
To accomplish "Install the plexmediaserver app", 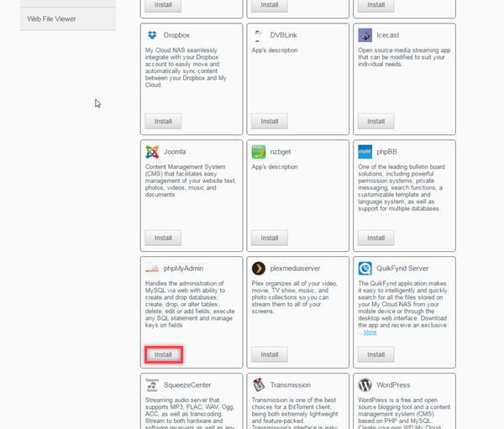I will 270,354.
